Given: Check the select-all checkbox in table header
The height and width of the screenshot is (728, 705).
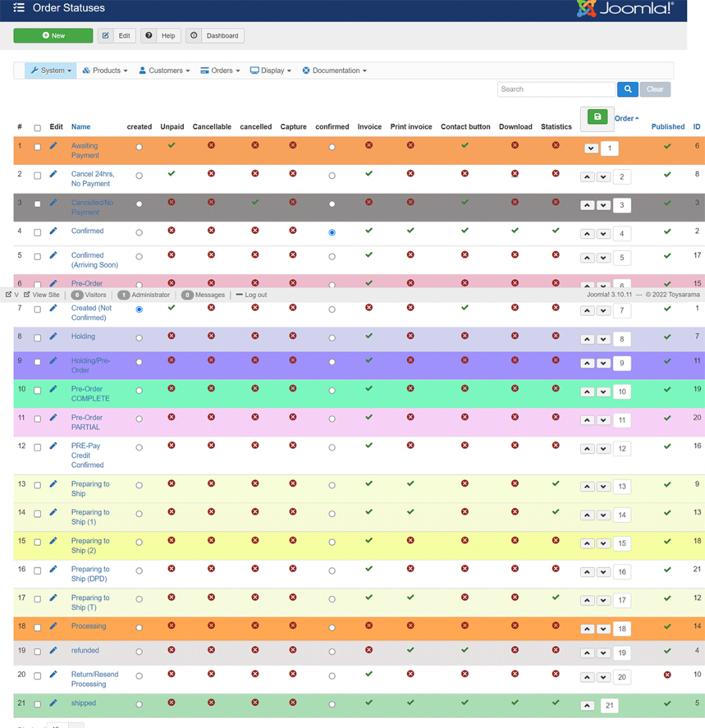Looking at the screenshot, I should [38, 128].
